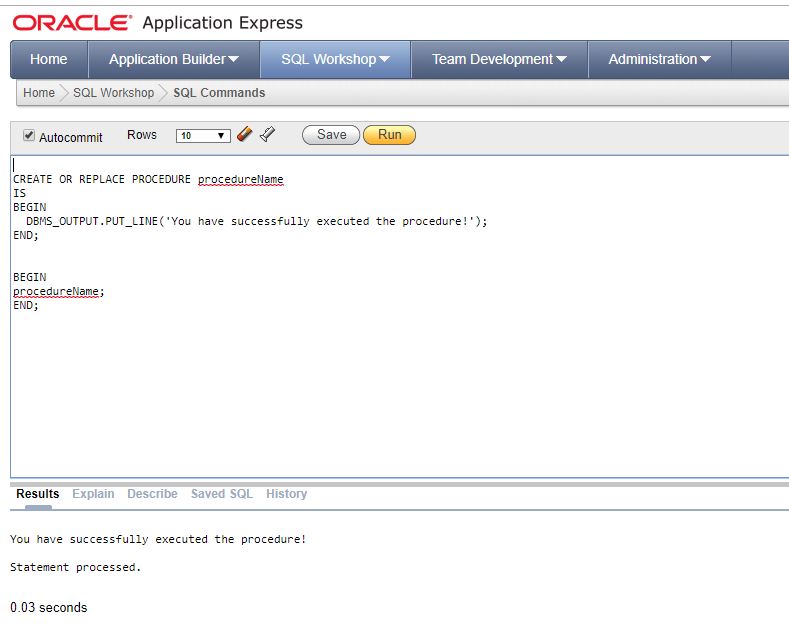Open the Home navigation tab
Screen dimensions: 789x643
coord(49,59)
